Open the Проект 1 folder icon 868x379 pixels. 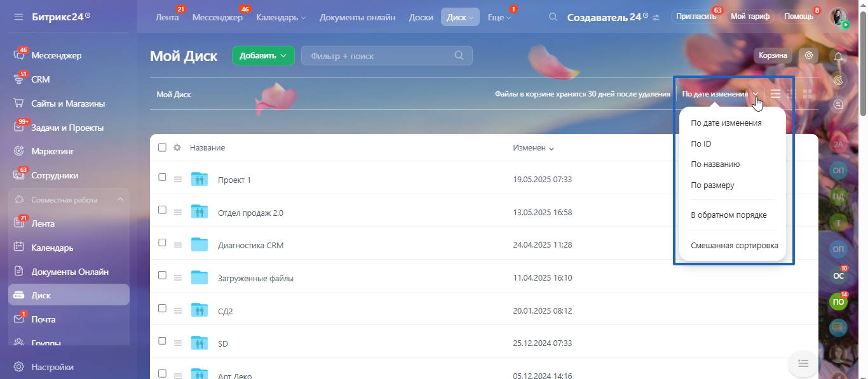200,179
